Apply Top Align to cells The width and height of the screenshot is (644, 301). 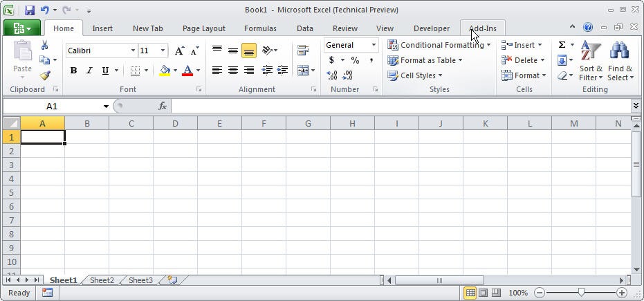tap(217, 51)
